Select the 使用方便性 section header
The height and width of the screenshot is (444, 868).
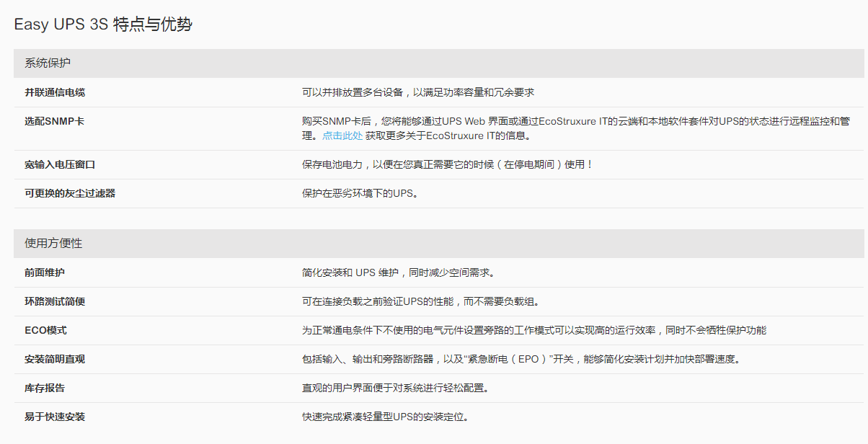coord(53,244)
